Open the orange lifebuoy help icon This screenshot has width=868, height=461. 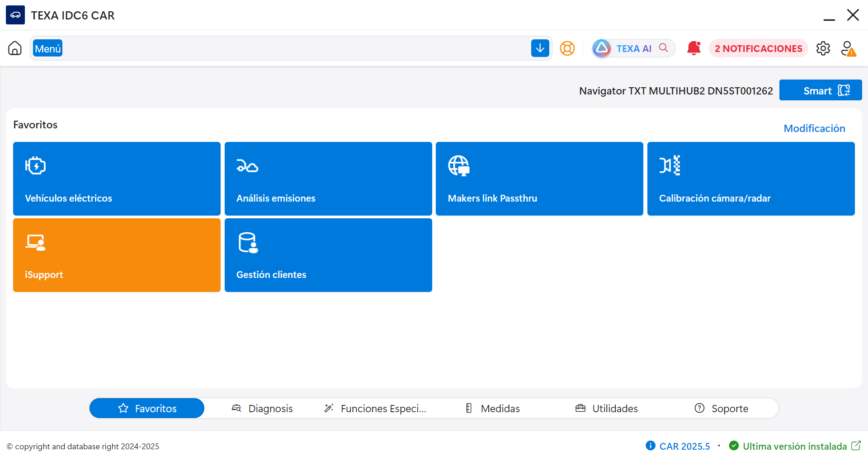tap(567, 48)
